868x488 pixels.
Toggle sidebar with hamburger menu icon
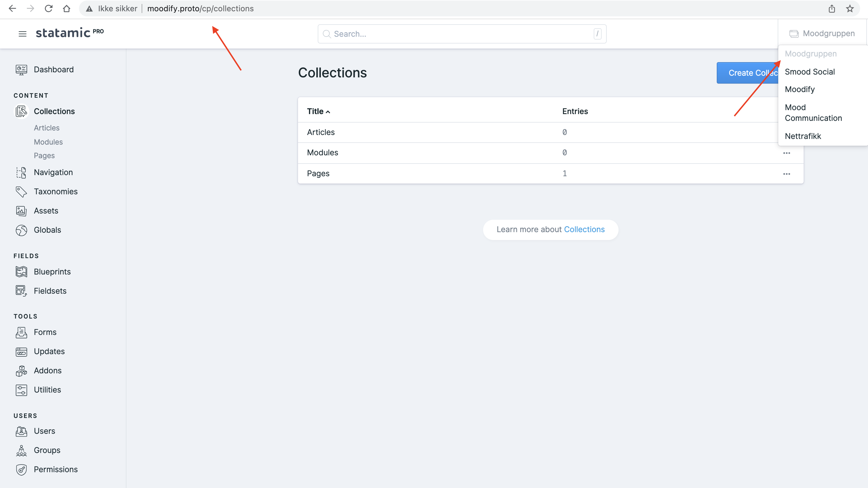point(23,34)
